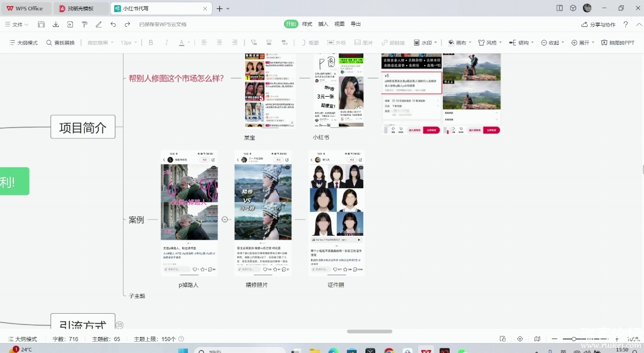The height and width of the screenshot is (353, 644).
Task: Click the help question mark icon
Action: point(625,24)
